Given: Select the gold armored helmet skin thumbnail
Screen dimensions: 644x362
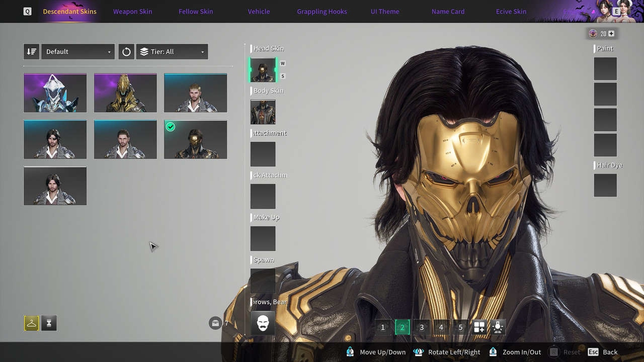Looking at the screenshot, I should point(125,93).
